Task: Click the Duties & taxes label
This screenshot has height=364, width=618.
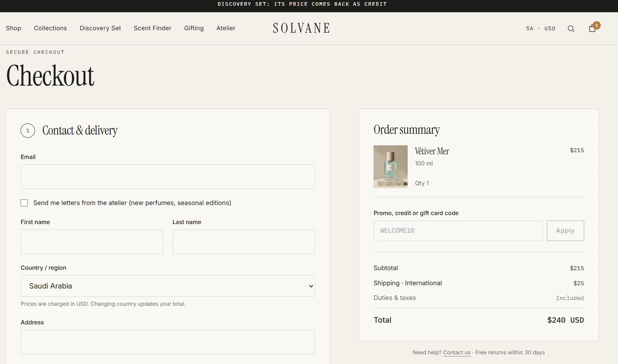Action: [x=395, y=298]
